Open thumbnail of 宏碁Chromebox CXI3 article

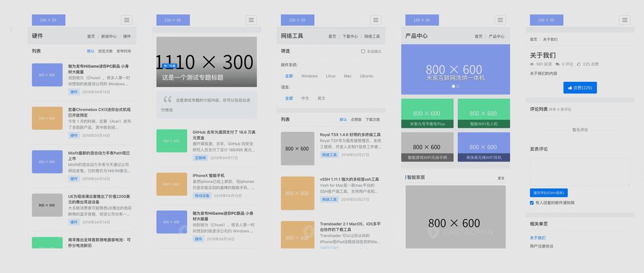click(47, 118)
